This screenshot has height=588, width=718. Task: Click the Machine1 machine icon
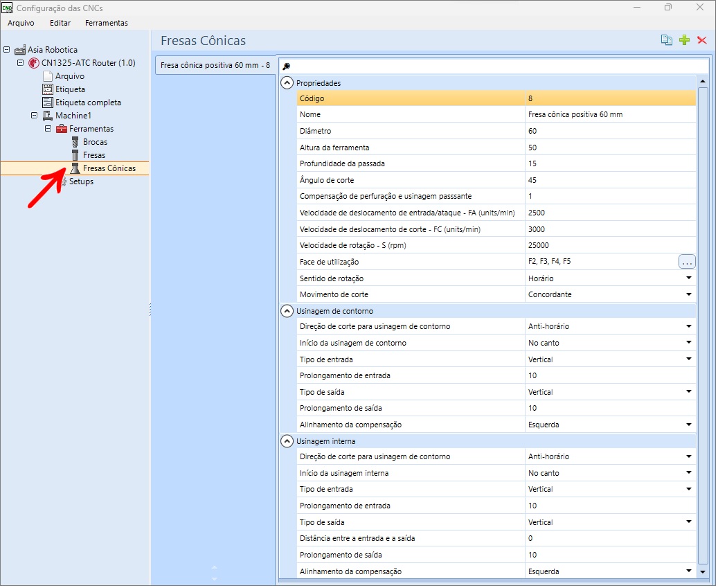coord(48,116)
